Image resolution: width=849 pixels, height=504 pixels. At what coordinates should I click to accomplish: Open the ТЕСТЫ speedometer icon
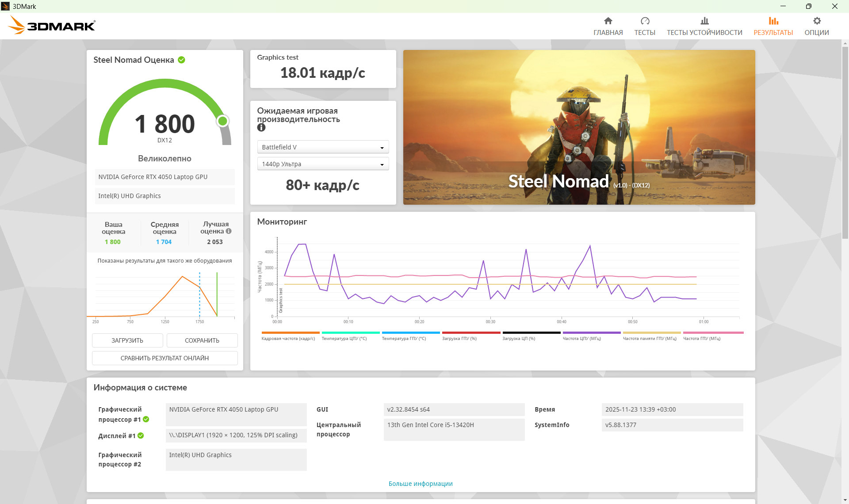[645, 21]
